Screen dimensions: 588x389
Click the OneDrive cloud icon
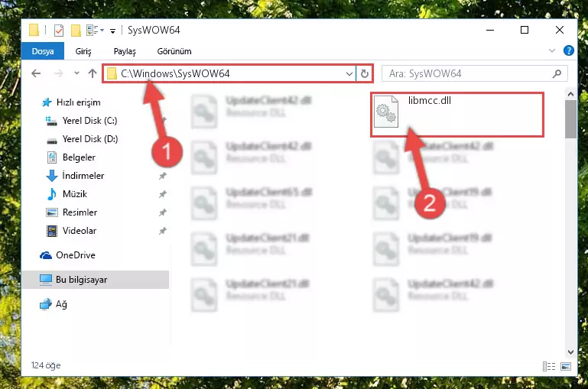[46, 255]
